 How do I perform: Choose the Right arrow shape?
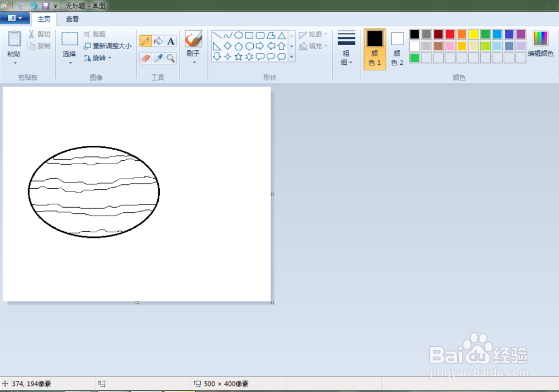[x=260, y=46]
